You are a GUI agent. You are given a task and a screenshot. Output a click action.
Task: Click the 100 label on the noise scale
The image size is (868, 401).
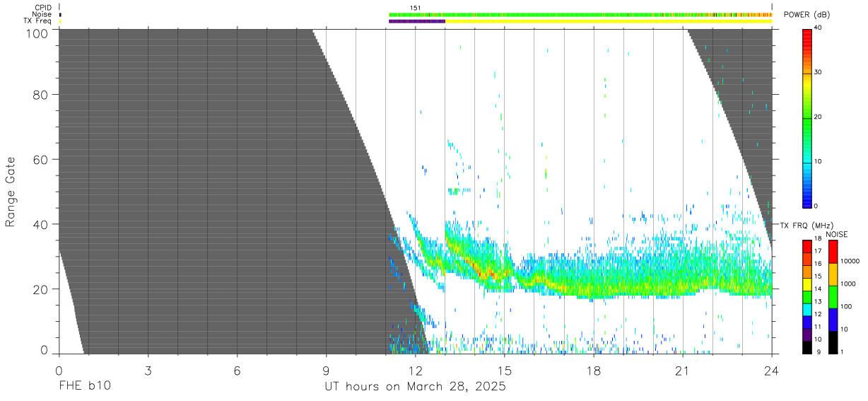847,306
